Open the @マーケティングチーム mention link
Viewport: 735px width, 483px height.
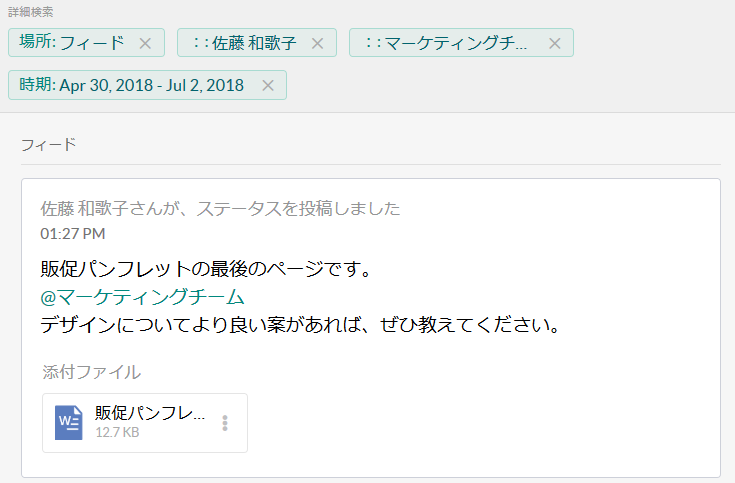pyautogui.click(x=143, y=297)
